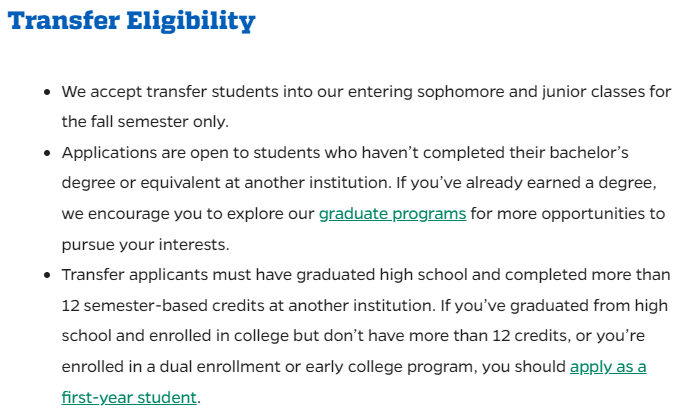Click the word 'Transfer' in the heading
Image resolution: width=687 pixels, height=413 pixels.
64,21
